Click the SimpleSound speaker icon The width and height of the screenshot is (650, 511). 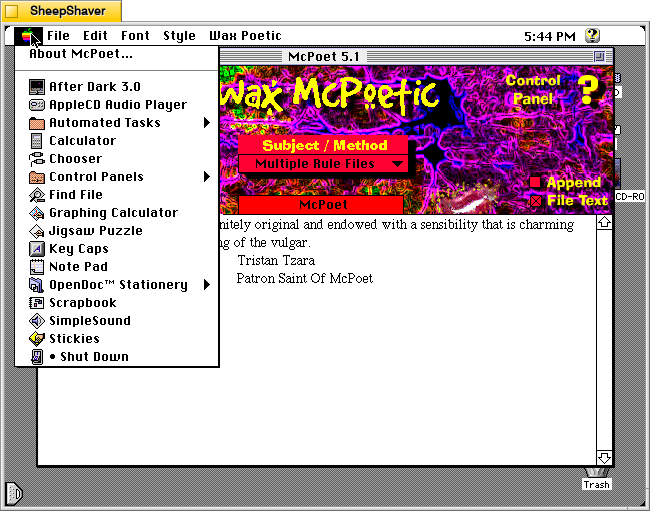(37, 321)
